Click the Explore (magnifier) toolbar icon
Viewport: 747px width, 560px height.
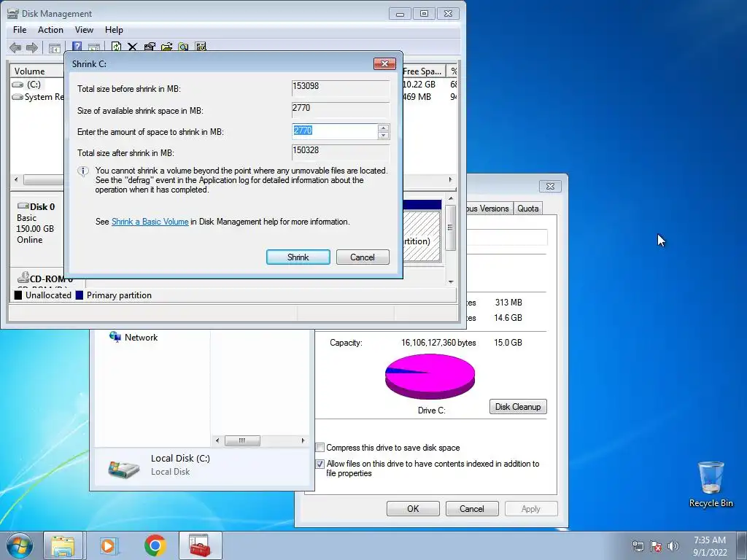pyautogui.click(x=183, y=47)
